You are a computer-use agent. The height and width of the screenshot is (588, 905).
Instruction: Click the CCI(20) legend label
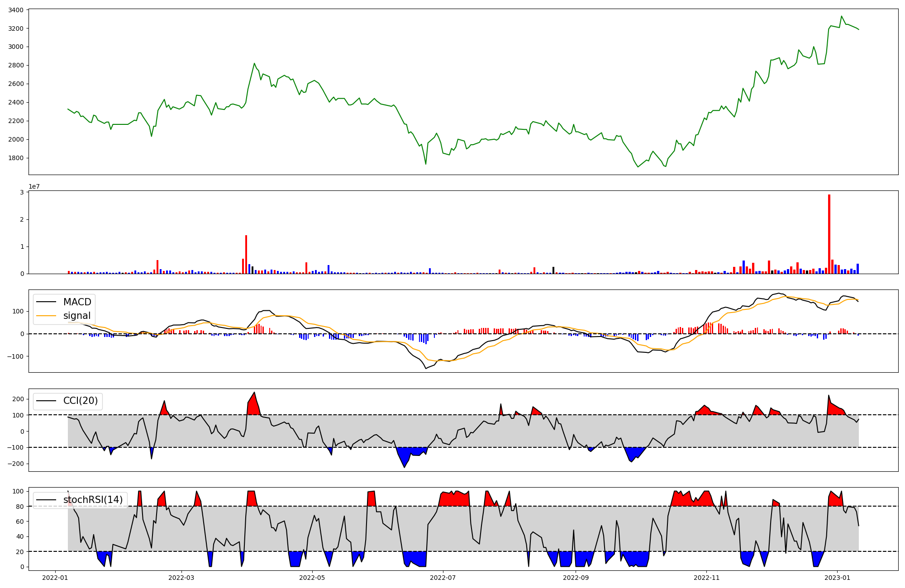point(80,401)
